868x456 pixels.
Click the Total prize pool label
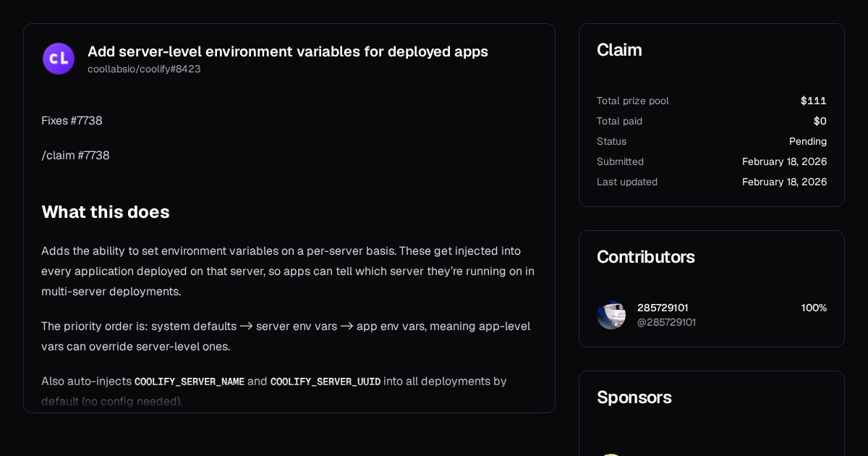pyautogui.click(x=633, y=101)
